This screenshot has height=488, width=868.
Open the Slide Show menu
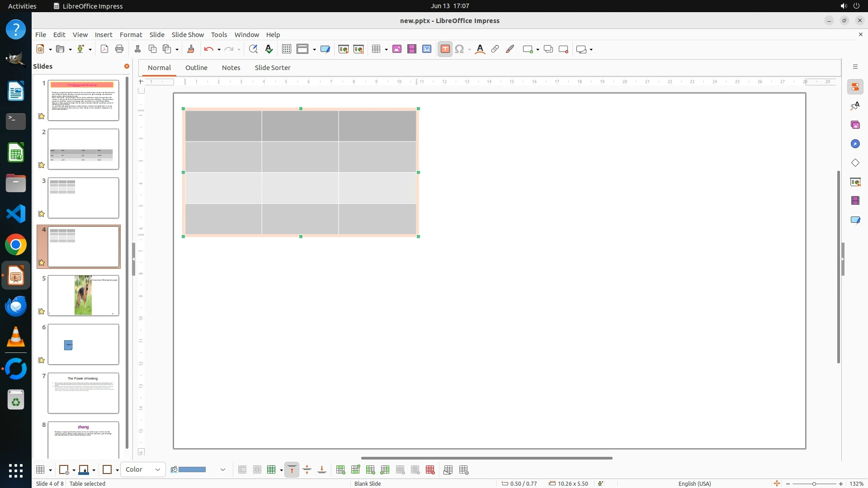(187, 34)
